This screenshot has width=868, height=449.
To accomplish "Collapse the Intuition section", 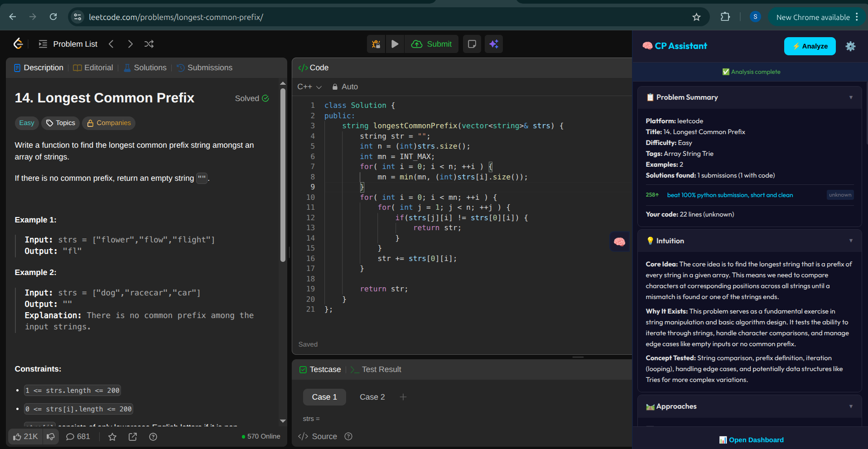I will [x=850, y=241].
